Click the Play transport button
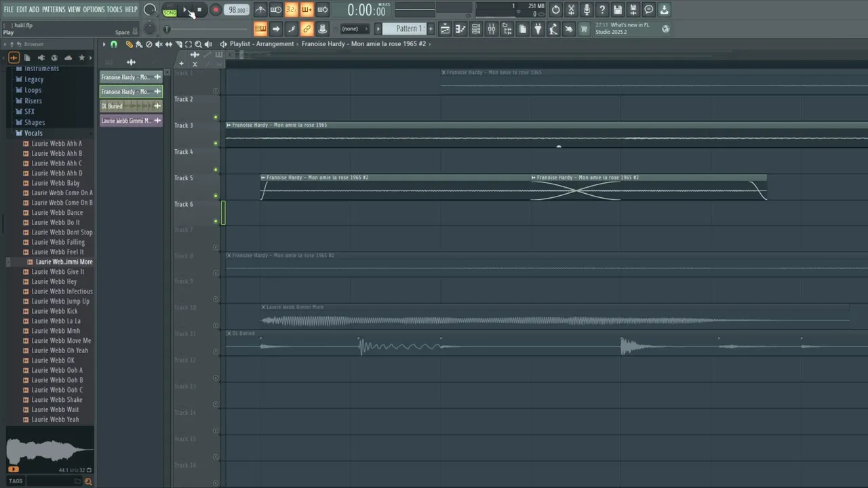 186,9
